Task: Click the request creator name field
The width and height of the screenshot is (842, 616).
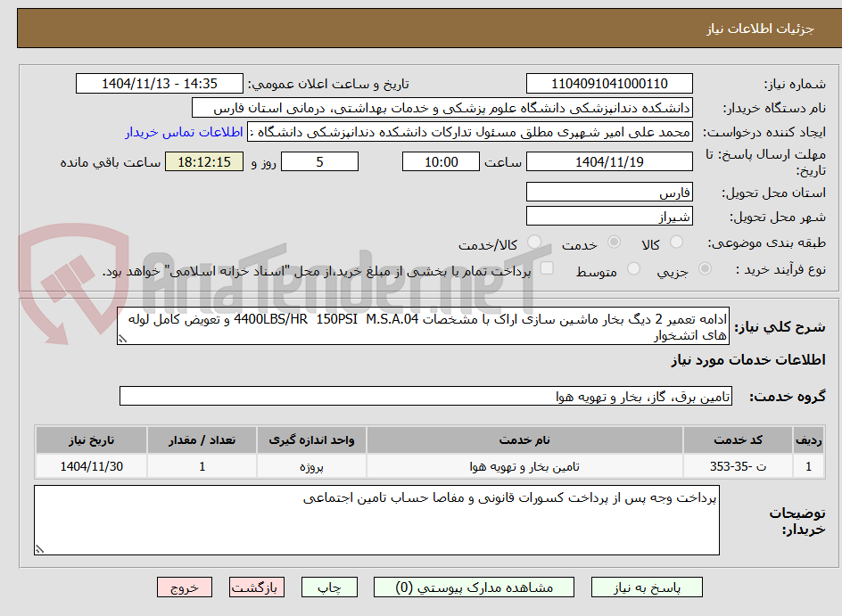Action: pos(470,132)
